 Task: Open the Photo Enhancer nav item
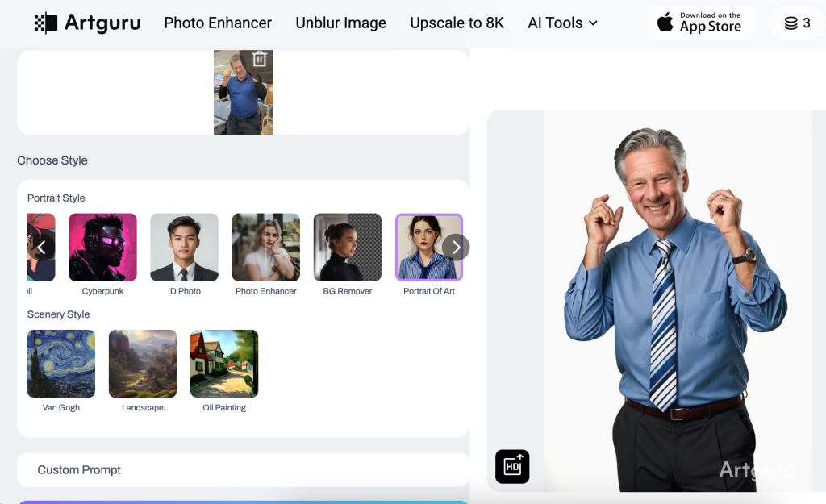[218, 23]
